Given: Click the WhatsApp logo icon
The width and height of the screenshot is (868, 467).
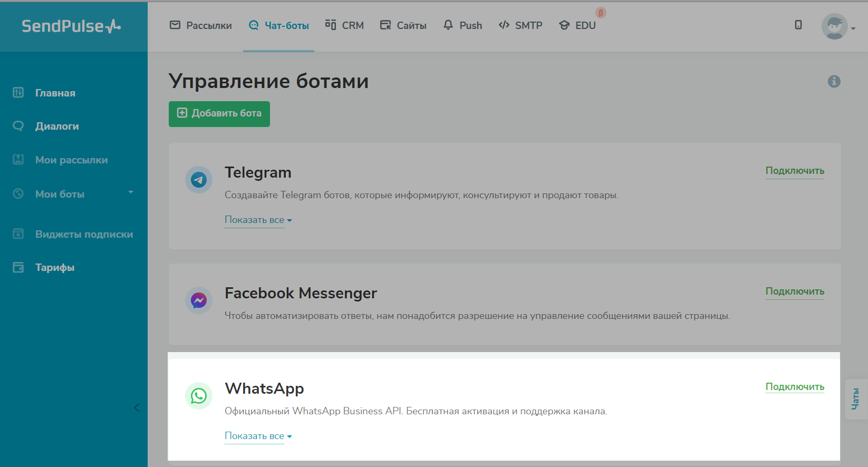Looking at the screenshot, I should point(199,396).
